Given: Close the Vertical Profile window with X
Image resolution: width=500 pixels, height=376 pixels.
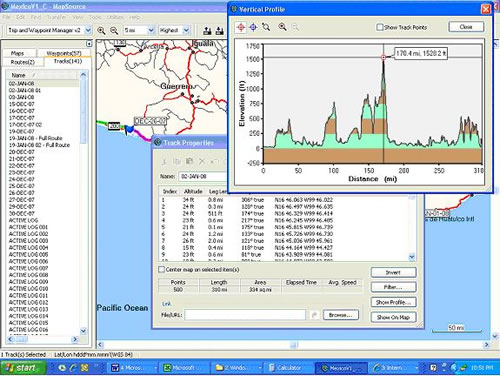Looking at the screenshot, I should pyautogui.click(x=486, y=9).
